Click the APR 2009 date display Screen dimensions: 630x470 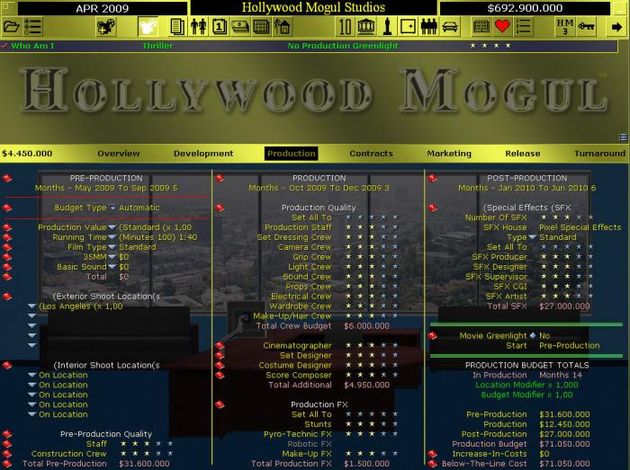(x=102, y=9)
